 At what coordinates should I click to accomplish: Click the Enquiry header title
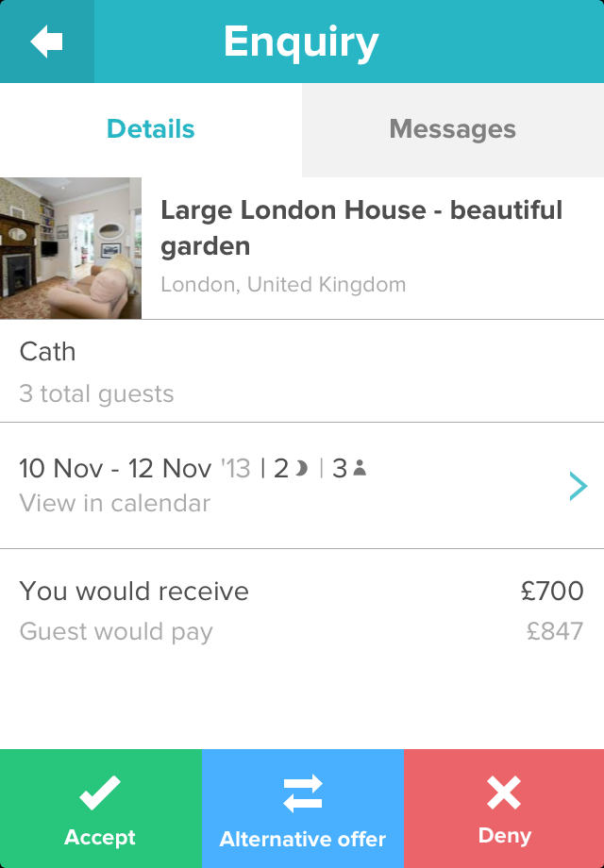(301, 42)
